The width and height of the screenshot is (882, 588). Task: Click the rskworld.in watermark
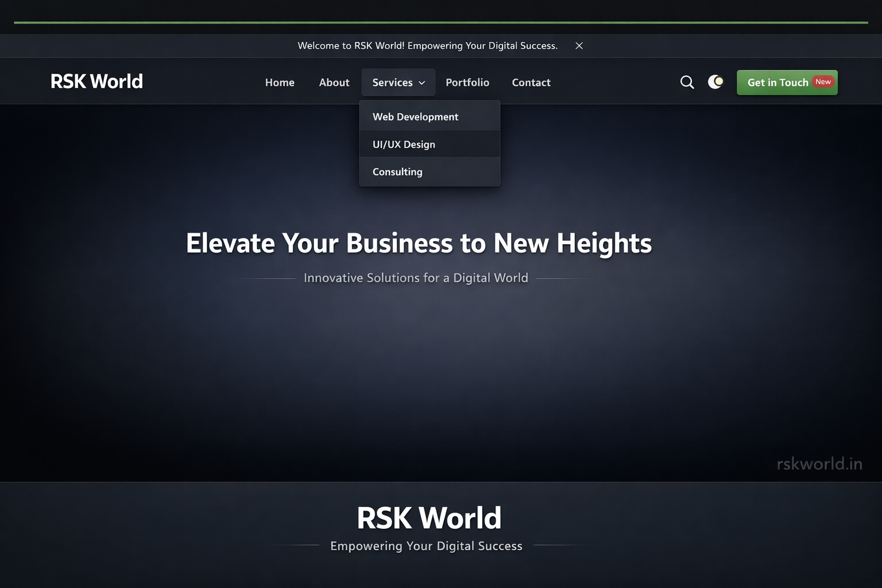(x=819, y=463)
